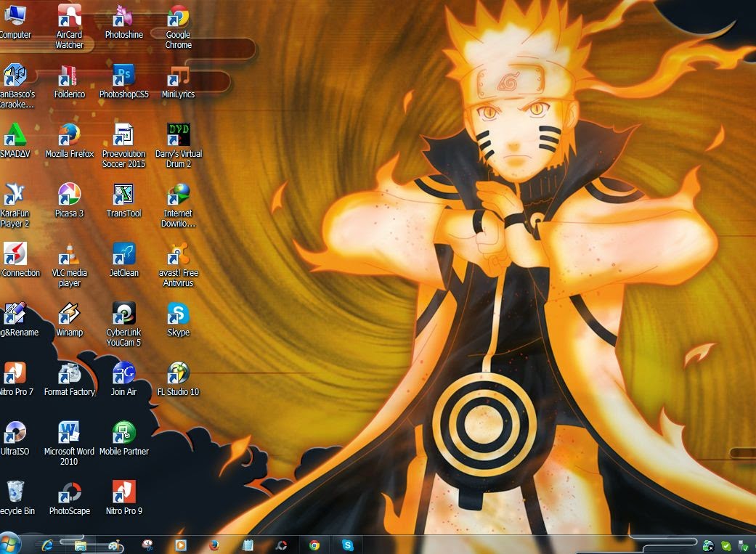Open the Mozilla Firefox desktop shortcut
756x554 pixels.
tap(70, 140)
